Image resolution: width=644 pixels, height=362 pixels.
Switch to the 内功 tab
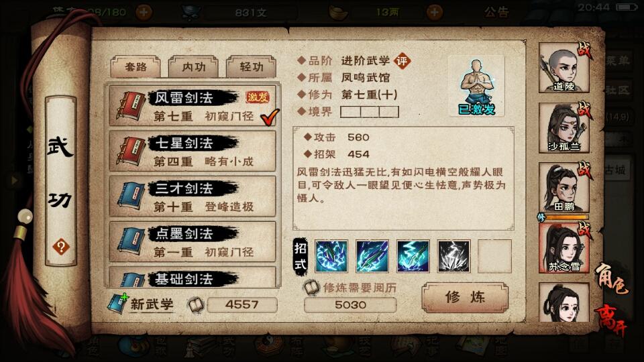[193, 66]
